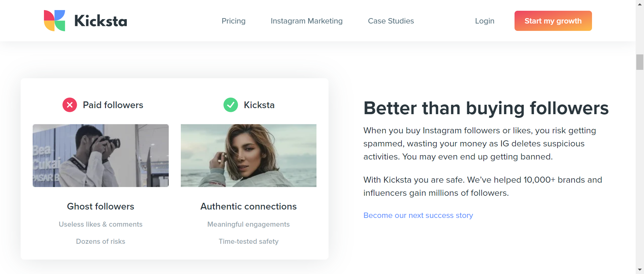This screenshot has width=644, height=274.
Task: Click the Time-tested safety text
Action: [x=249, y=241]
